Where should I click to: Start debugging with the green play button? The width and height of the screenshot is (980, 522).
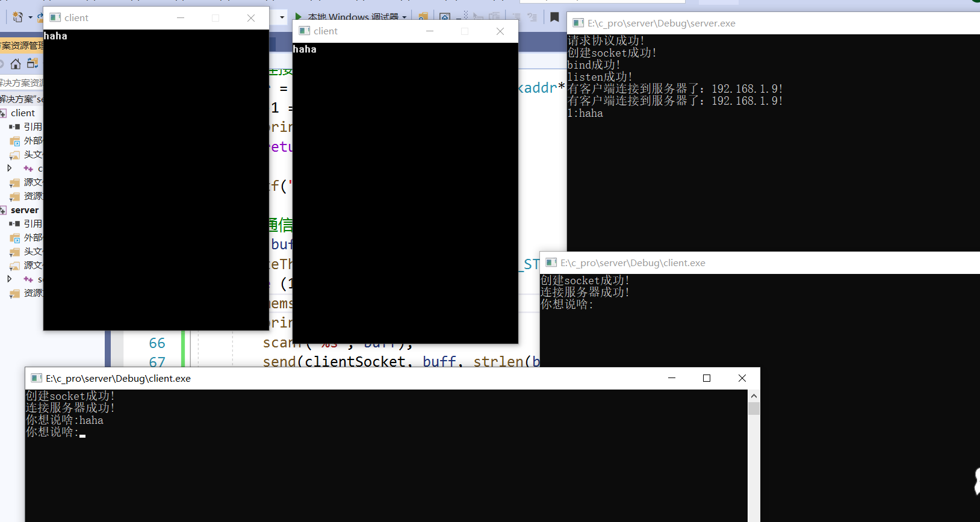pyautogui.click(x=299, y=17)
